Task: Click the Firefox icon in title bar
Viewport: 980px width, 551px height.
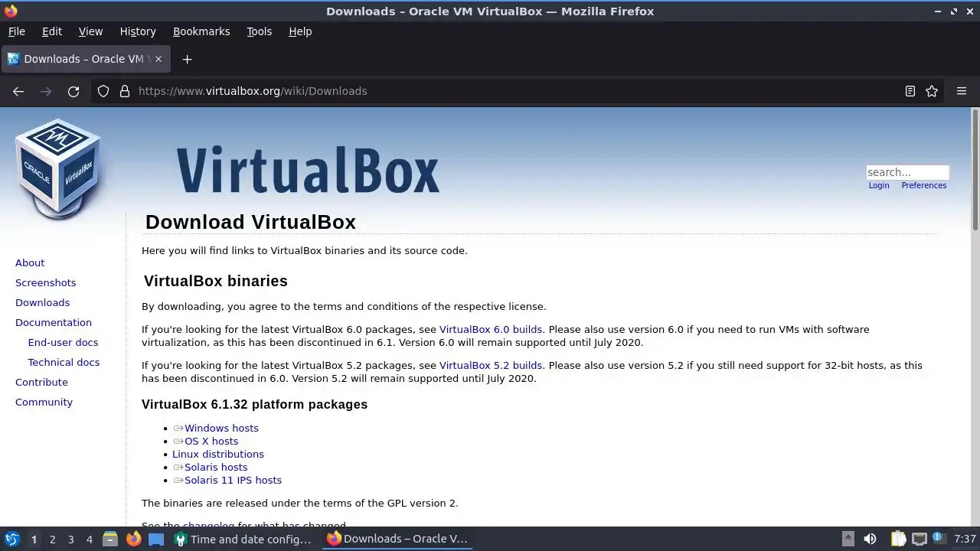Action: click(x=11, y=11)
